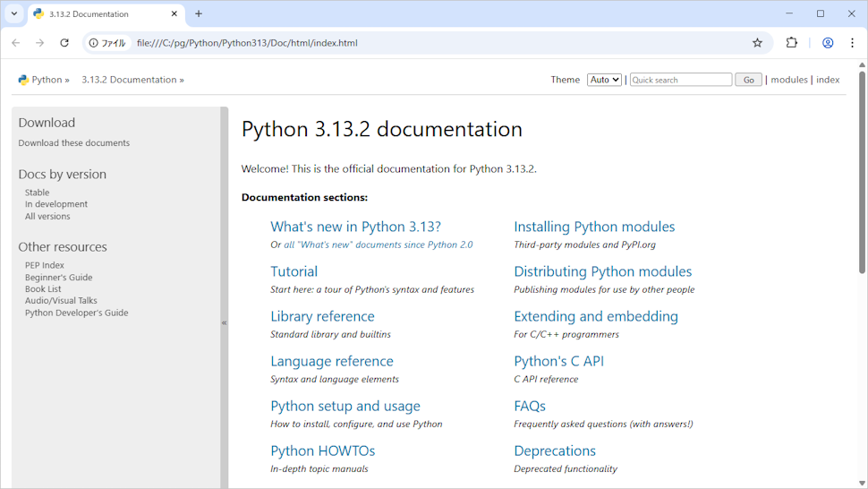Open the Book List link
The height and width of the screenshot is (489, 868).
coord(43,289)
